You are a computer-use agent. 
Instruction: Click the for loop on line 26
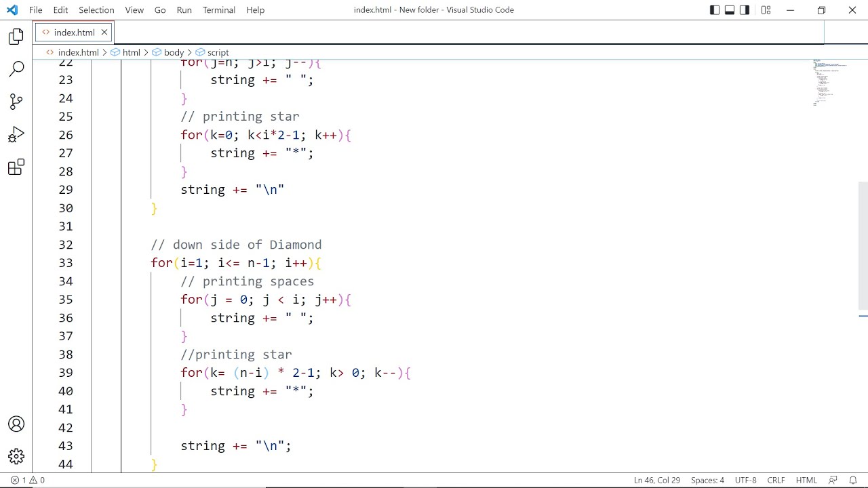(266, 135)
